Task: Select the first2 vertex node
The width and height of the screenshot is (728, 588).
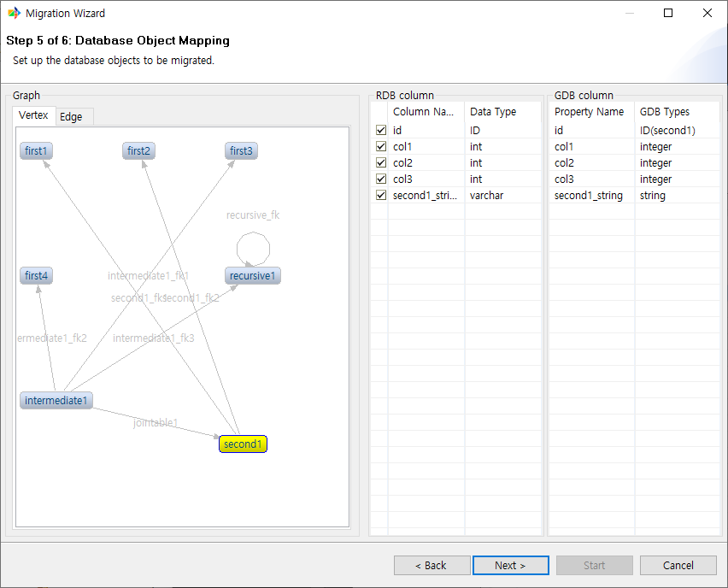Action: point(138,150)
